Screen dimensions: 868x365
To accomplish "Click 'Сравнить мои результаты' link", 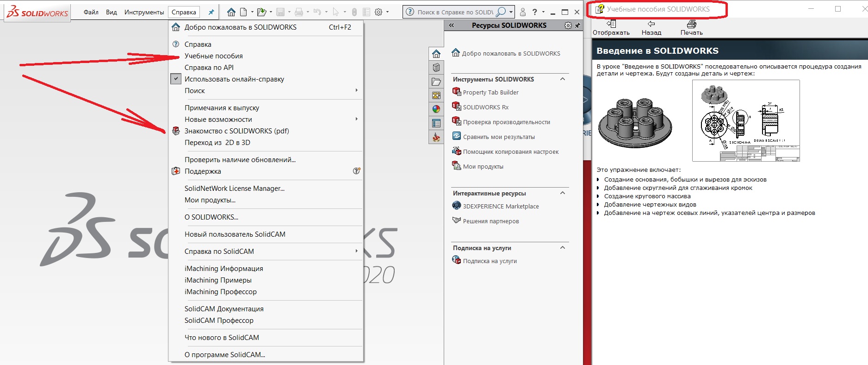I will coord(499,137).
